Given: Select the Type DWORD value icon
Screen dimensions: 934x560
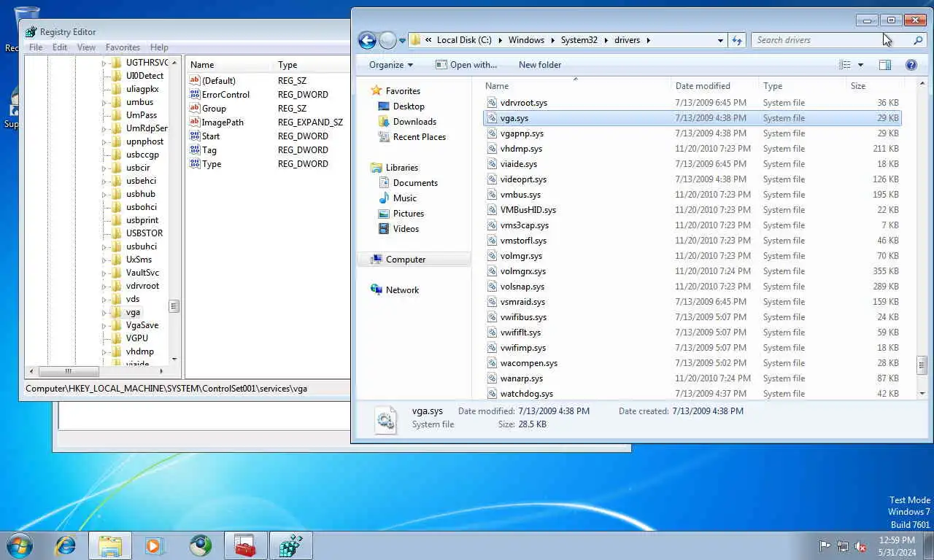Looking at the screenshot, I should pos(195,164).
